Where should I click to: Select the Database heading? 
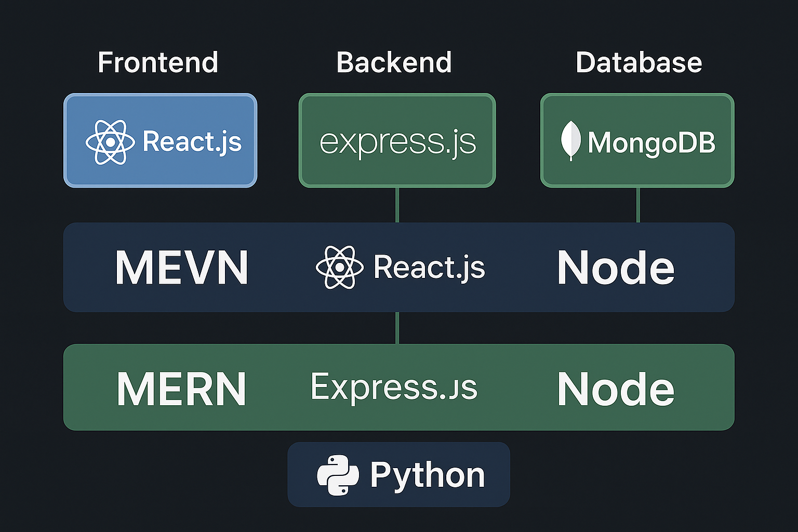click(639, 63)
